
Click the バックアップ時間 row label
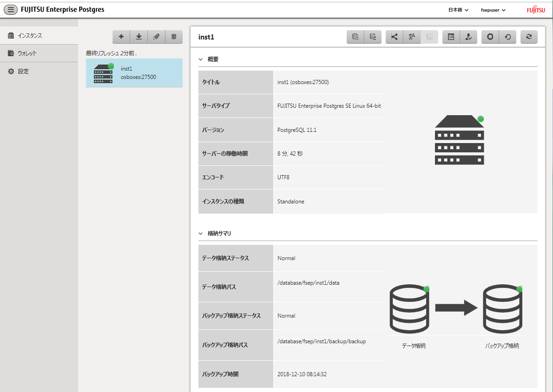tap(220, 374)
